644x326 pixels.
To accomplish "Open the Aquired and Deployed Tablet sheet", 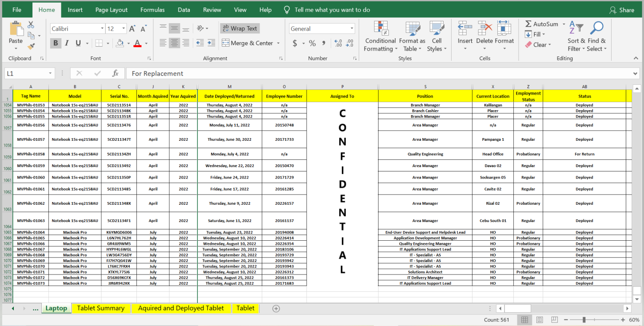I will (x=180, y=308).
